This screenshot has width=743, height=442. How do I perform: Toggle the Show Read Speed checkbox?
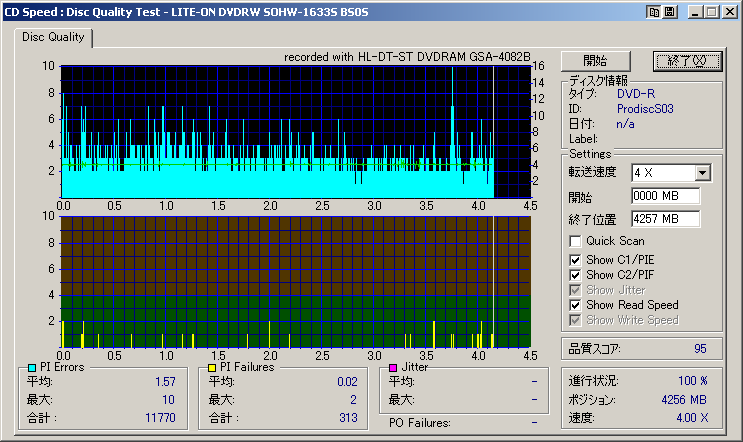coord(575,305)
